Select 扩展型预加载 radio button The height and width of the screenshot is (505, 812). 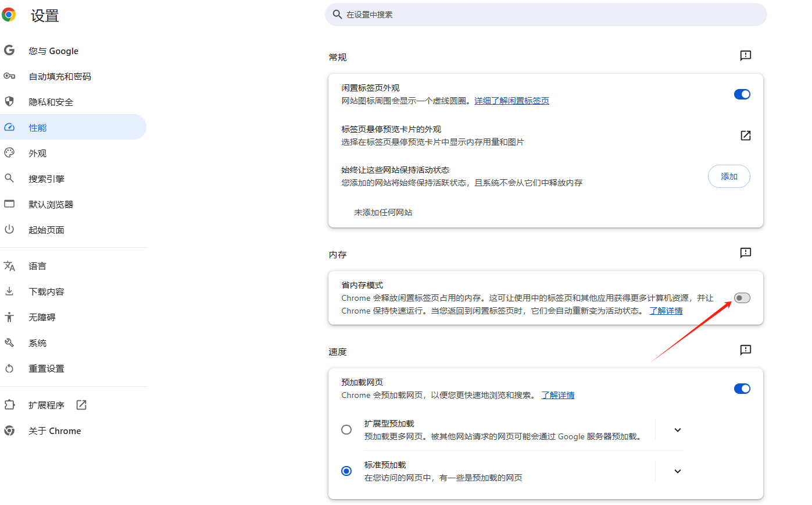pyautogui.click(x=346, y=430)
